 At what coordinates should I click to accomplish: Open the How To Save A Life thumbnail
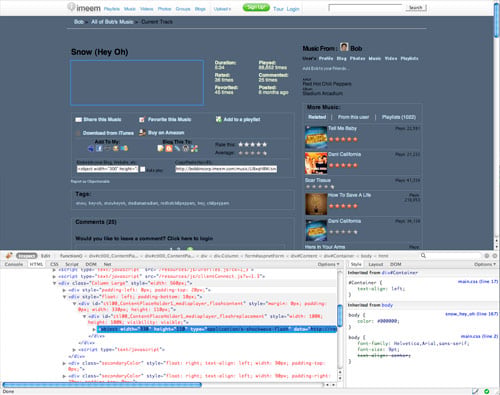coord(316,204)
